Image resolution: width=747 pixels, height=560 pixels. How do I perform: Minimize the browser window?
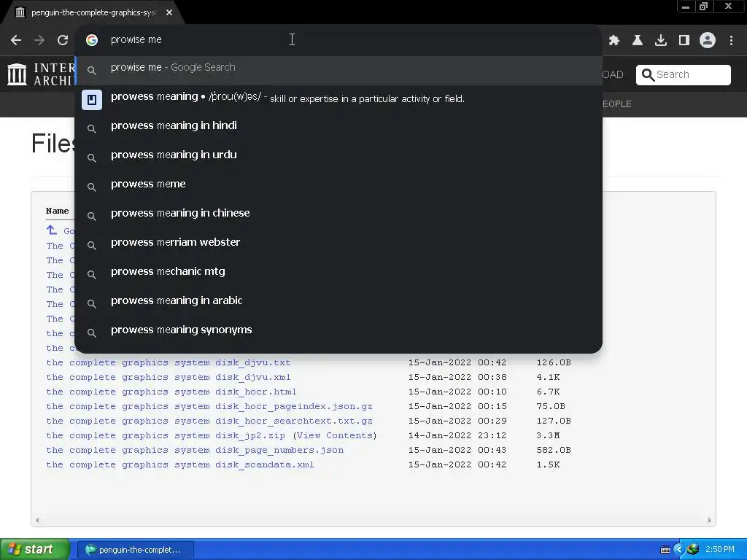pos(686,7)
